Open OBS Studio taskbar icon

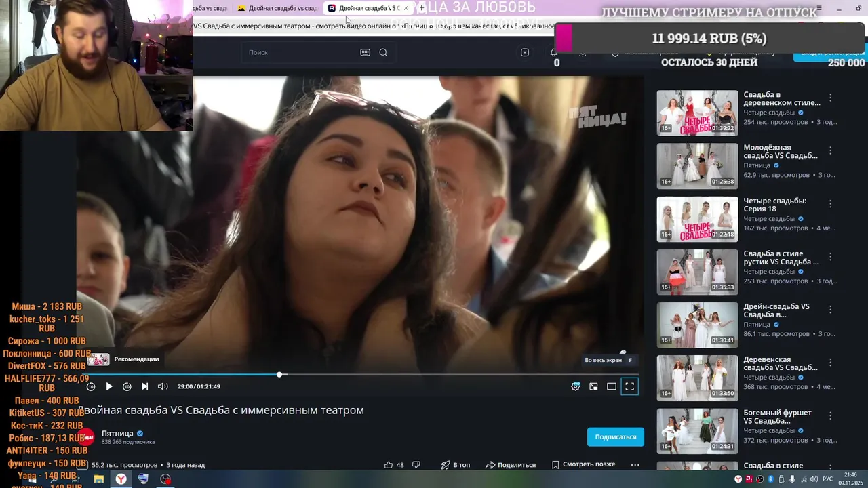(x=165, y=479)
